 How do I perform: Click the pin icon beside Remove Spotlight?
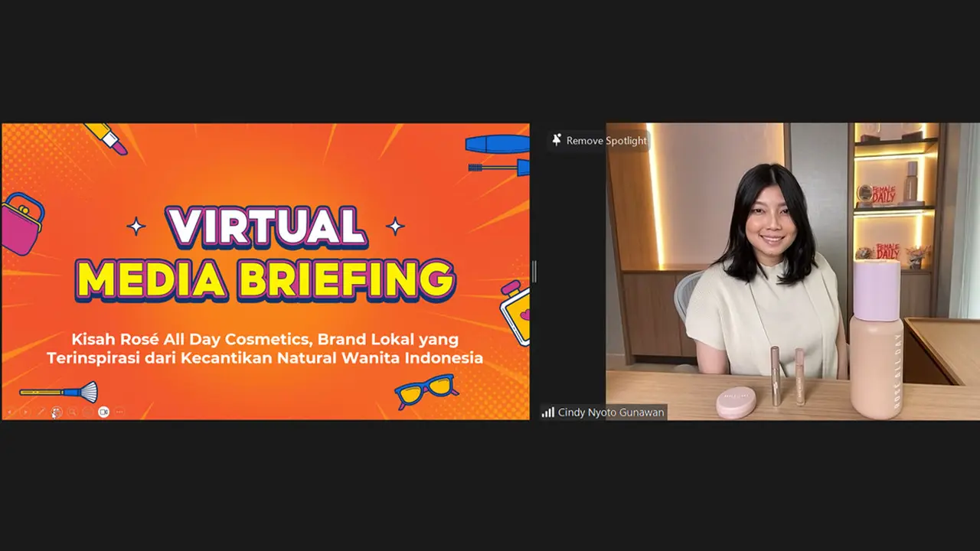coord(557,140)
